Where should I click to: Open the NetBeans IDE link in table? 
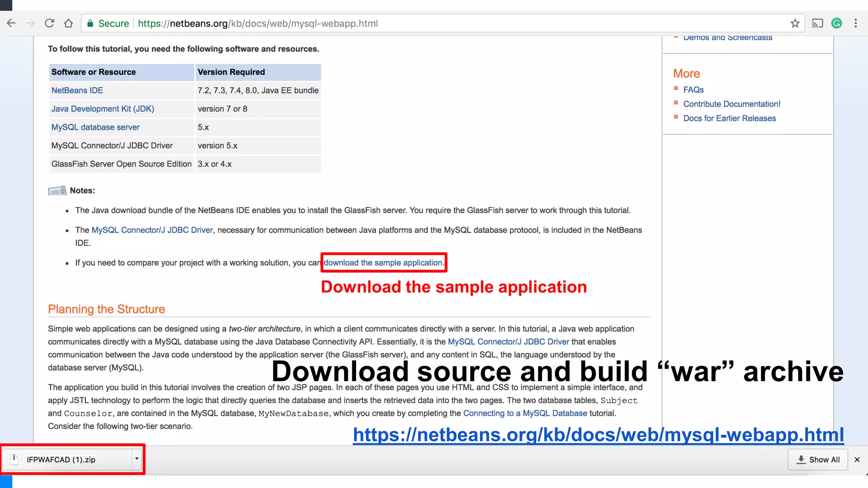pos(77,90)
